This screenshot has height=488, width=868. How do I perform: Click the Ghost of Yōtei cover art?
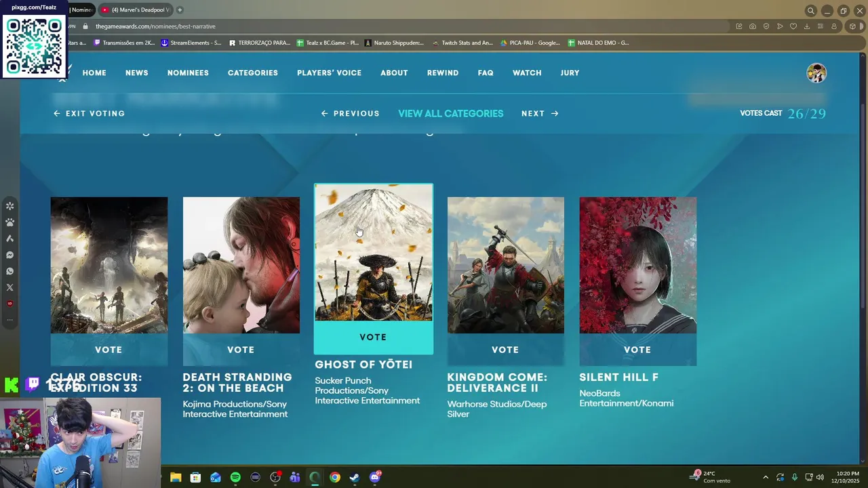[373, 253]
